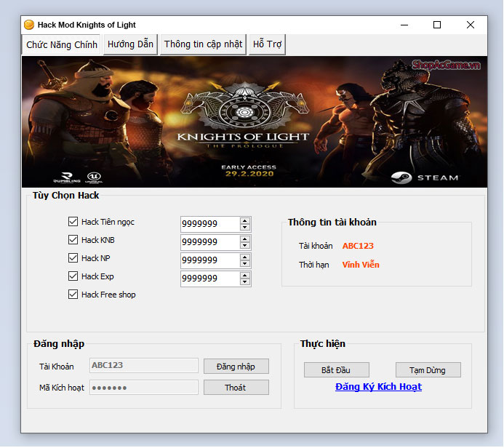This screenshot has width=504, height=448.
Task: Uncheck the Hack KNB option
Action: tap(73, 240)
